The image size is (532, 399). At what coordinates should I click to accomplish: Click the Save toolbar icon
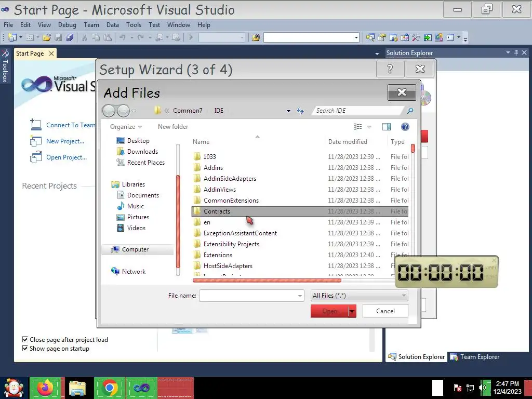pos(58,37)
